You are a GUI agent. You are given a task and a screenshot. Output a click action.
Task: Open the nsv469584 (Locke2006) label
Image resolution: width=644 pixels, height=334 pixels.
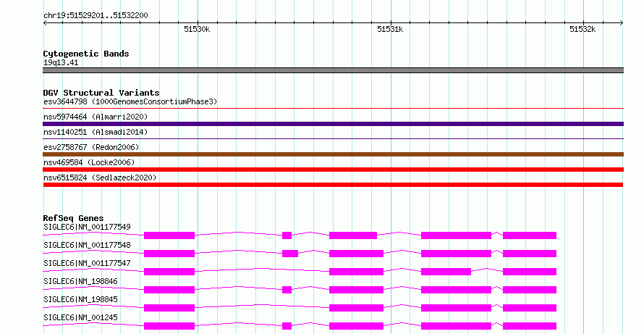(89, 162)
